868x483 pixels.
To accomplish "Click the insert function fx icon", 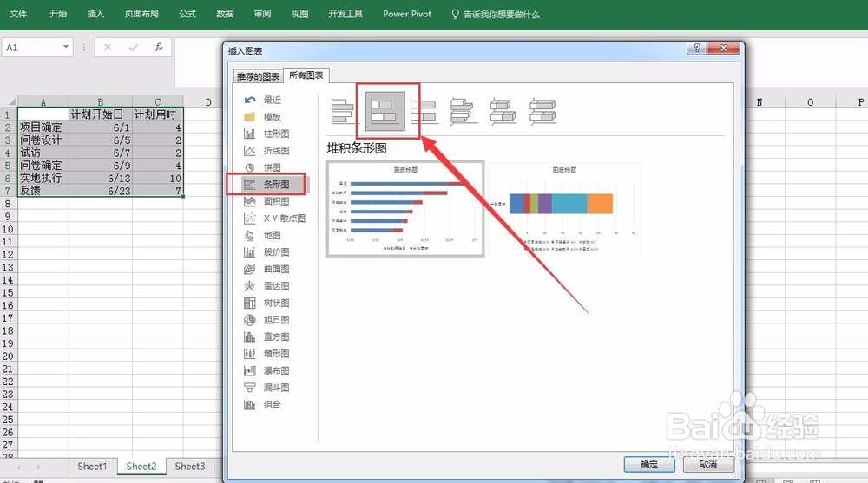I will pos(159,48).
